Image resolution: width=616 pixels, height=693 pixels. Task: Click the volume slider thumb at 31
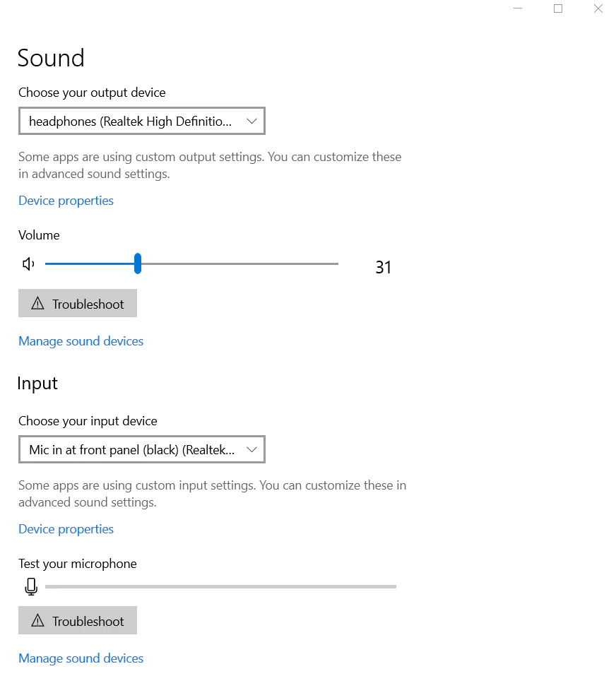tap(138, 263)
